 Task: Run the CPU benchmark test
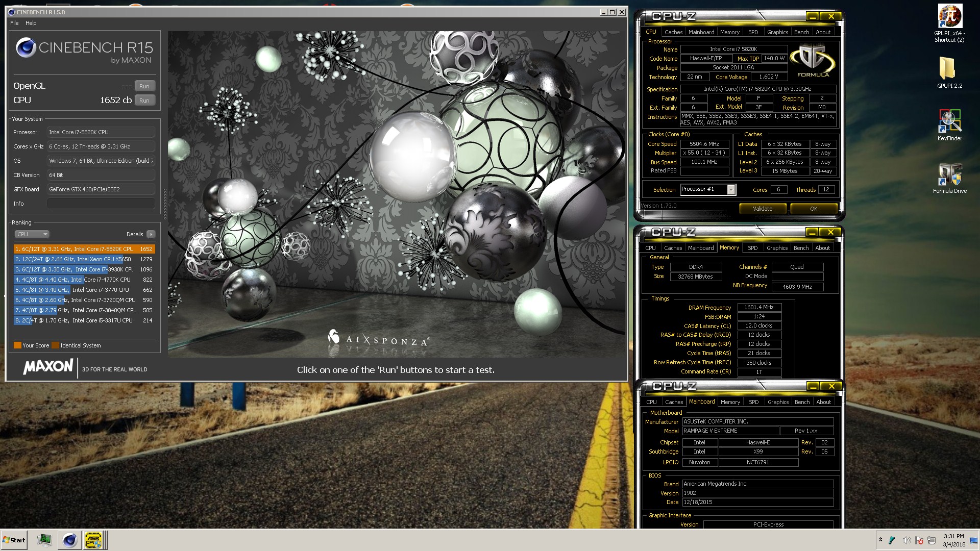click(144, 101)
